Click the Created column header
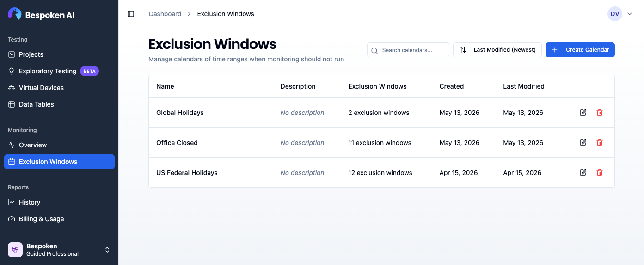Screen dimensions: 644x265 pyautogui.click(x=452, y=86)
